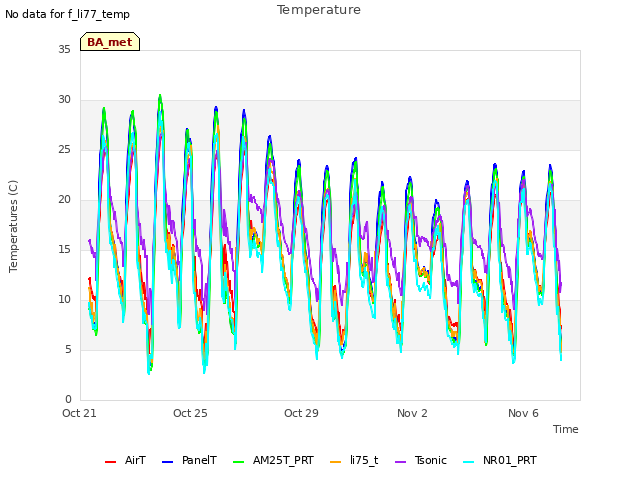Click the 30 y-axis tick label
Screen dimensions: 640x480
pyautogui.click(x=64, y=100)
